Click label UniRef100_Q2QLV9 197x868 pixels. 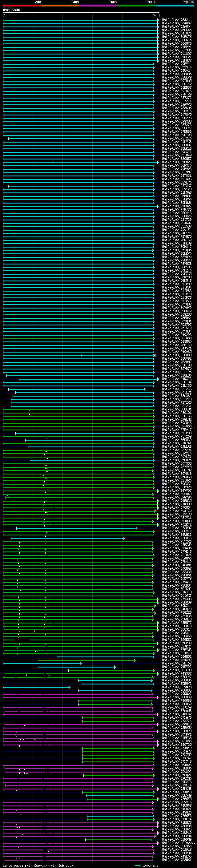(177, 78)
